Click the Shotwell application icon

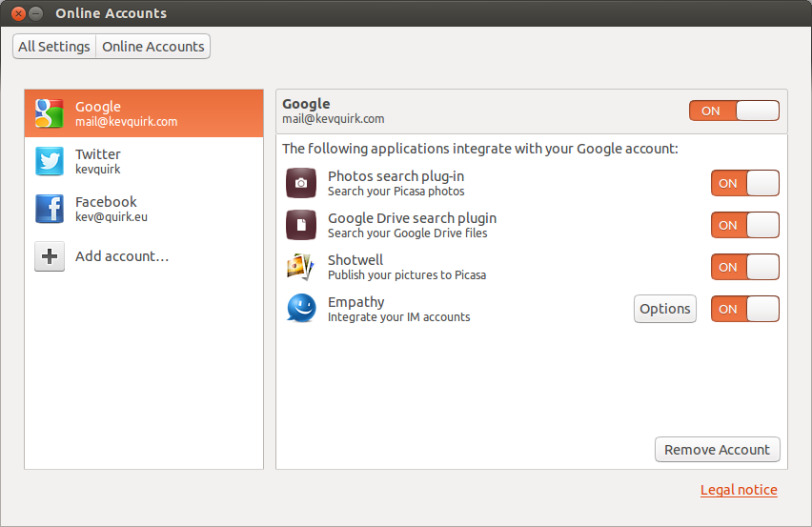coord(301,267)
